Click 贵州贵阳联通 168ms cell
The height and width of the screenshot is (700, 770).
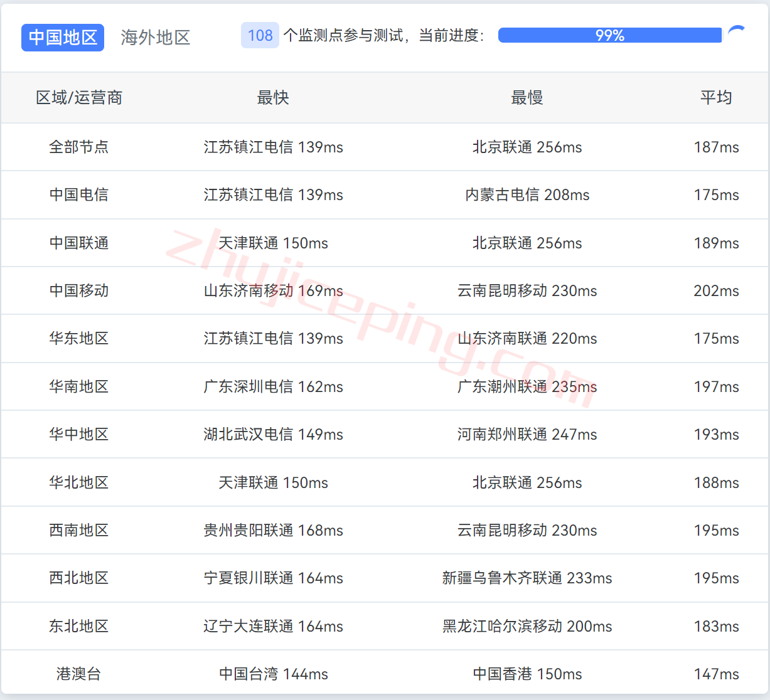click(x=273, y=530)
